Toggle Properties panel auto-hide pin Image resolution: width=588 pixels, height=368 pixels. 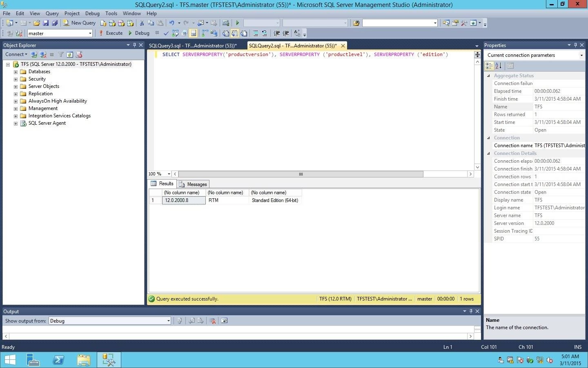pos(575,45)
